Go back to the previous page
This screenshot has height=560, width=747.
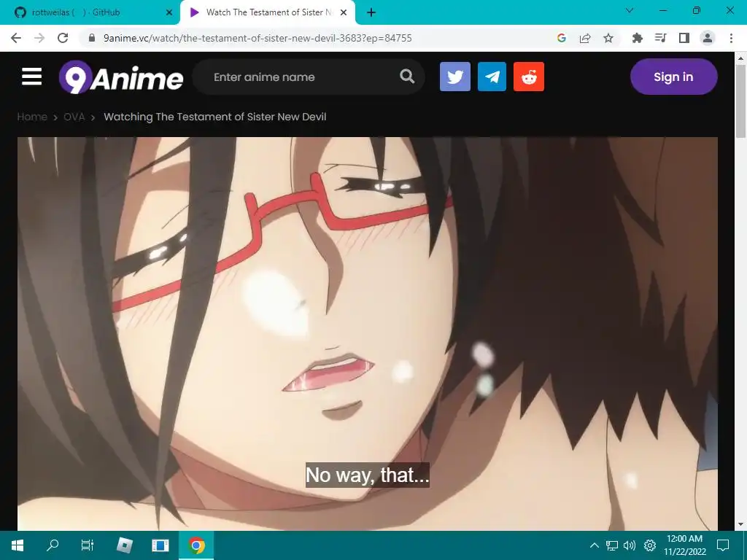tap(16, 38)
